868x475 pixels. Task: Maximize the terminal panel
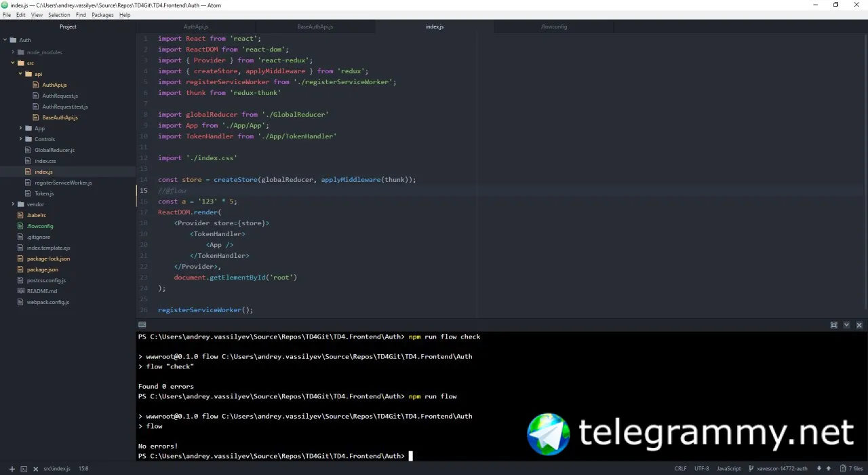[834, 326]
